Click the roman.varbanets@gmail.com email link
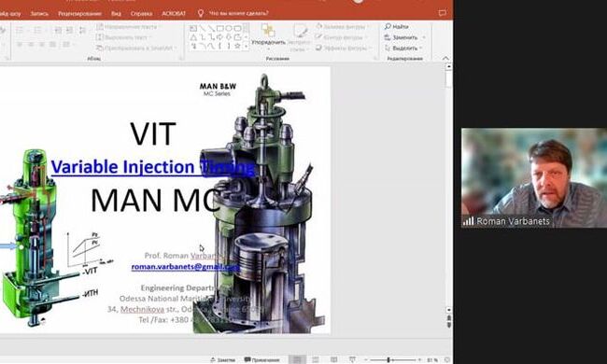Image resolution: width=607 pixels, height=364 pixels. pos(186,267)
